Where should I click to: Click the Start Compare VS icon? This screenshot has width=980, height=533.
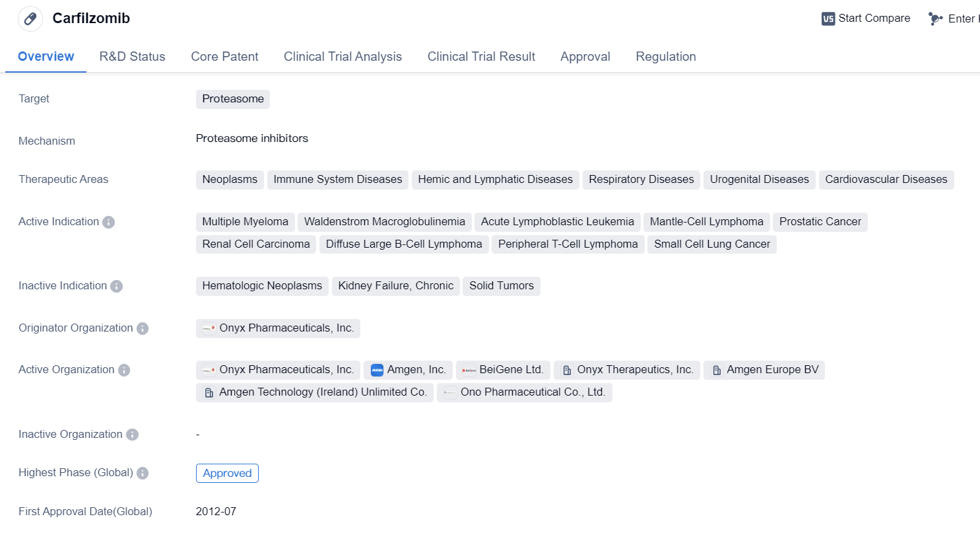pos(828,18)
